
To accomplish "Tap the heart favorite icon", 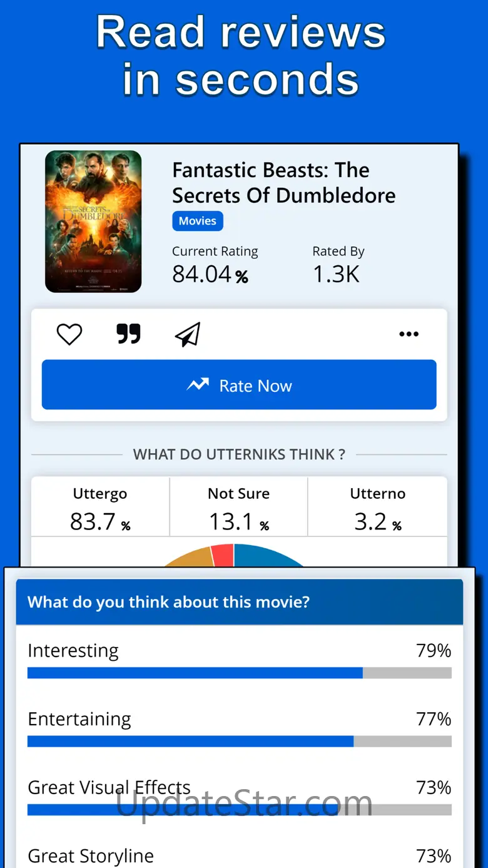I will coord(69,334).
